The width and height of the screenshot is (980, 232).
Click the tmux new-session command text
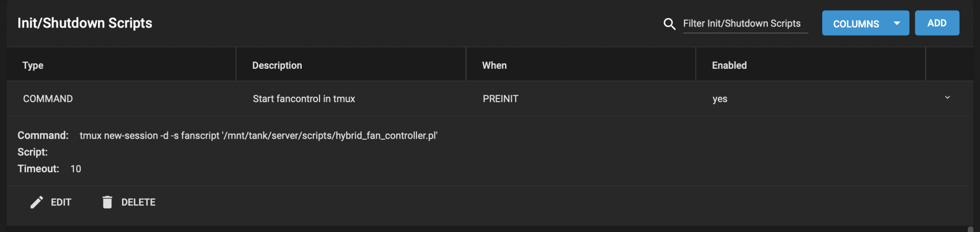(x=258, y=136)
